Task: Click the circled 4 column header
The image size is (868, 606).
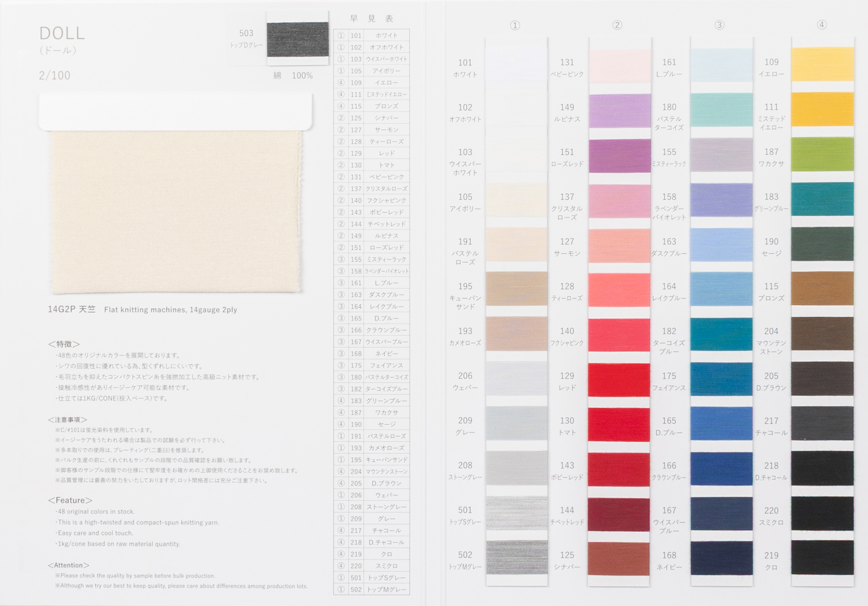Action: pos(821,25)
